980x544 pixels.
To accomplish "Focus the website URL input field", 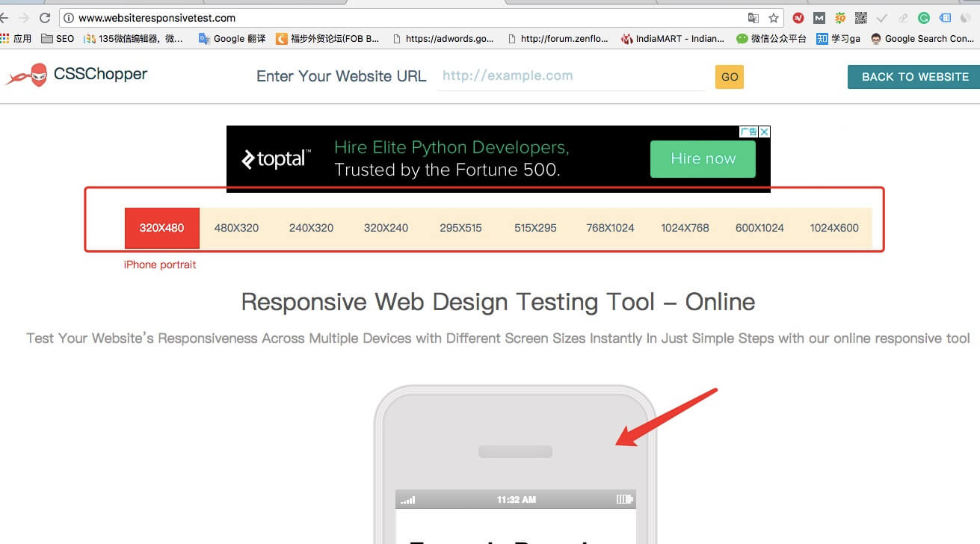I will pos(571,76).
